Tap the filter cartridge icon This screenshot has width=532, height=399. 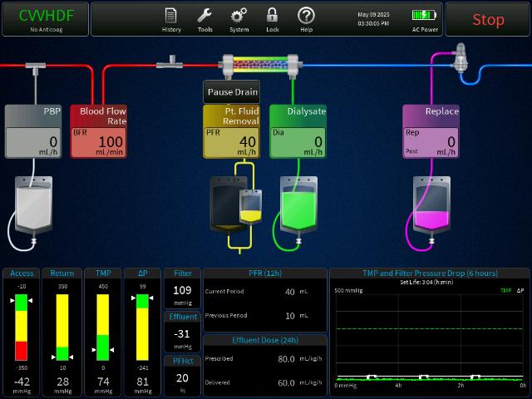259,63
